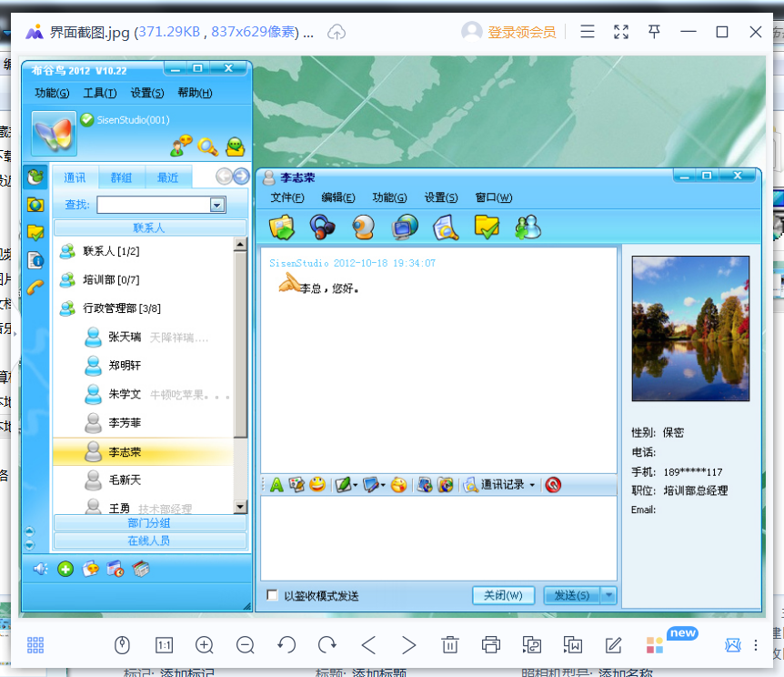
Task: Click the green letter A font icon
Action: coord(276,485)
